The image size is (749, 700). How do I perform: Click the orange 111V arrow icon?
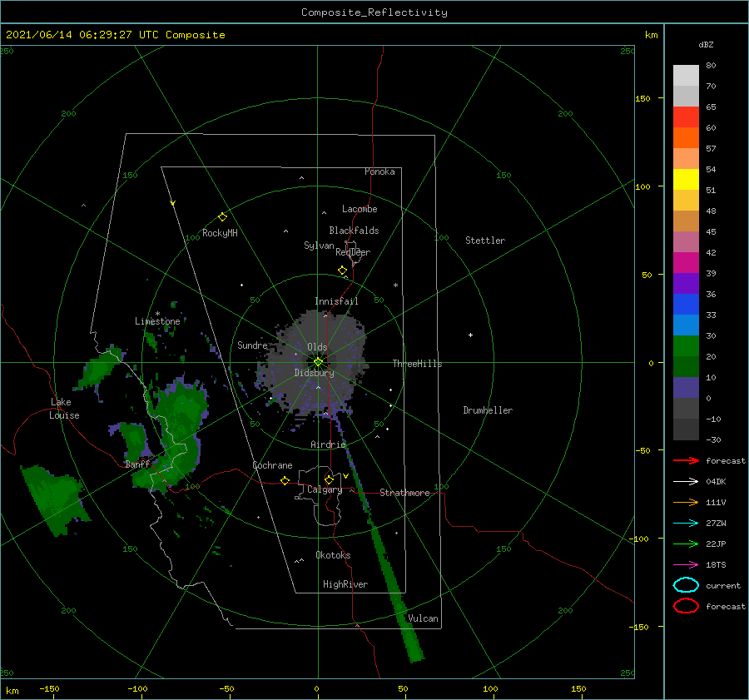tap(686, 502)
